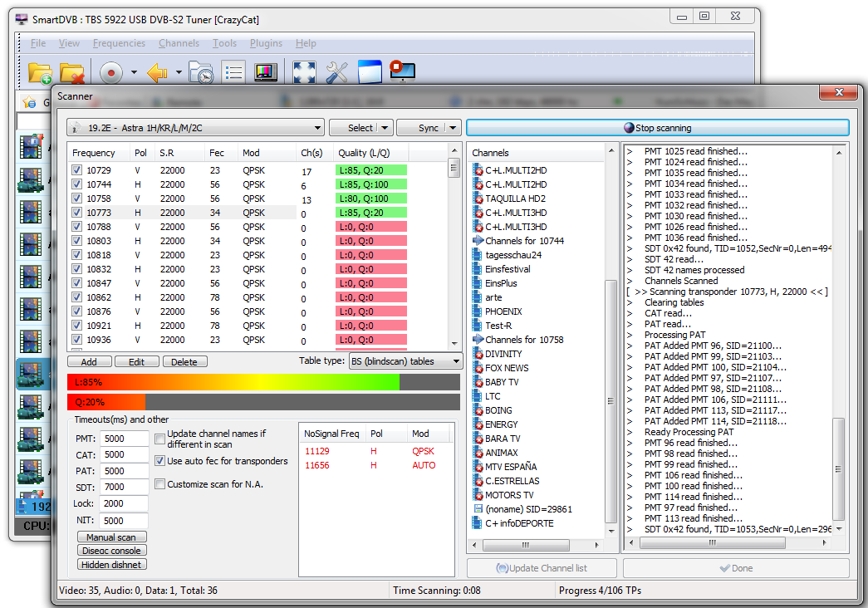Open the Frequencies menu
This screenshot has width=868, height=608.
tap(119, 43)
